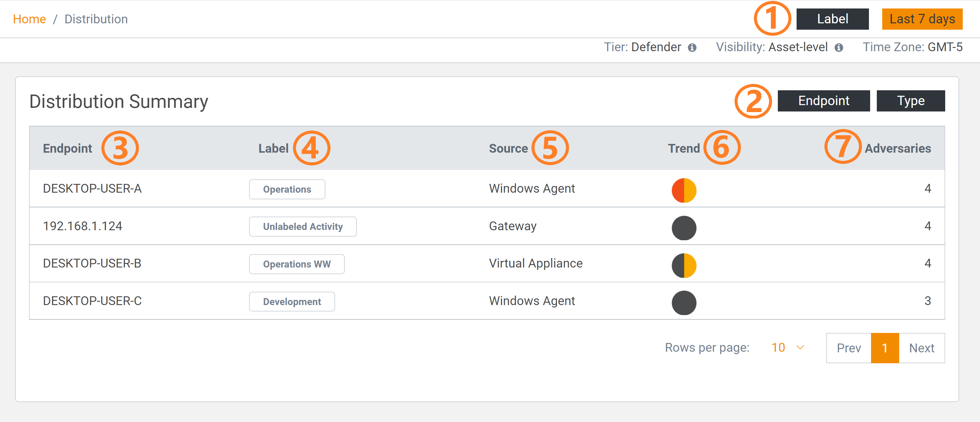Click the info icon beside Tier: Defender

click(x=692, y=48)
